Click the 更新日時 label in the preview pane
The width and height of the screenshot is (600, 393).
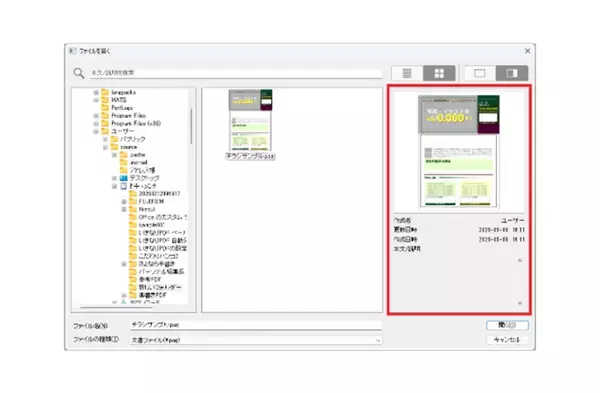tap(405, 230)
